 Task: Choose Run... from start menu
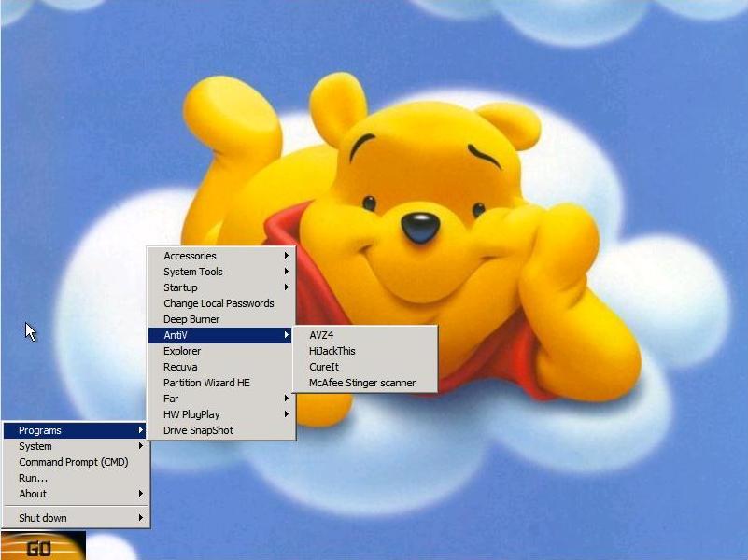34,478
